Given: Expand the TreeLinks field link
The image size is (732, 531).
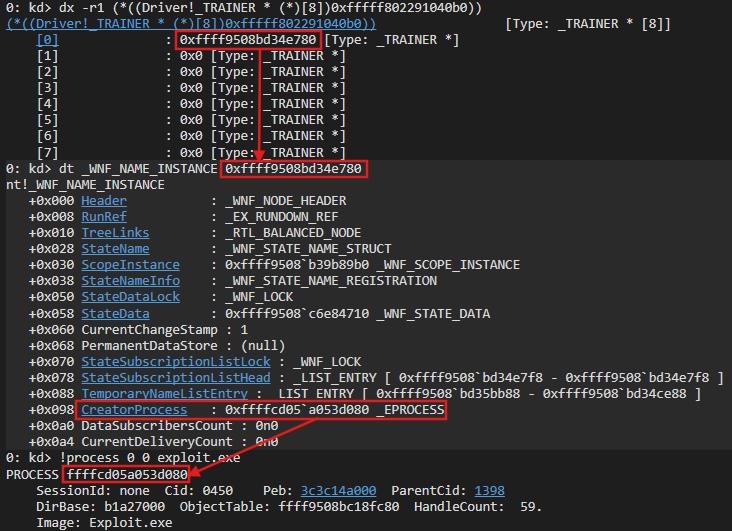Looking at the screenshot, I should (115, 233).
